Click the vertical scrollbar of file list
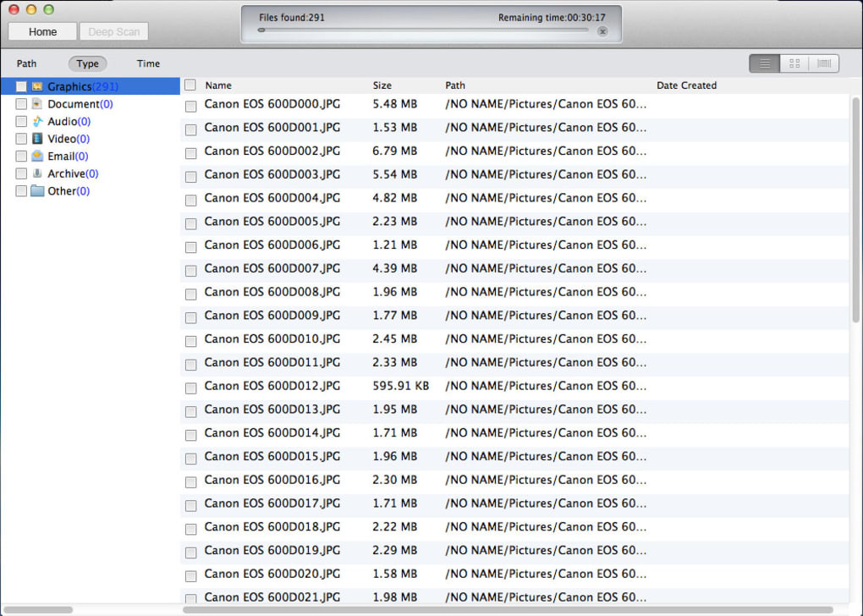Viewport: 863px width, 616px height. 855,210
